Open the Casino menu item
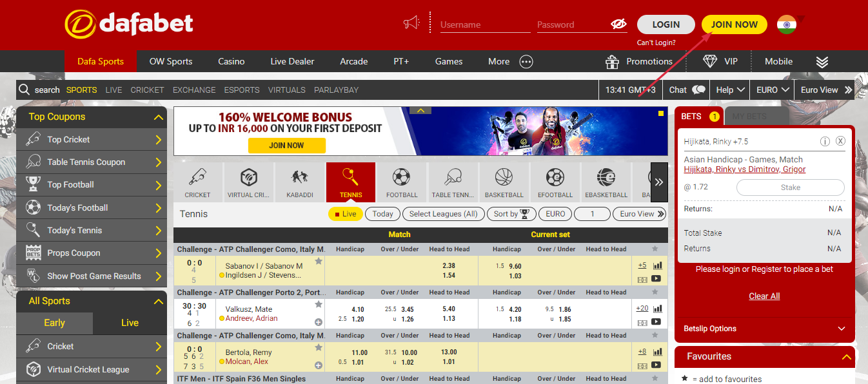The height and width of the screenshot is (384, 868). tap(231, 61)
